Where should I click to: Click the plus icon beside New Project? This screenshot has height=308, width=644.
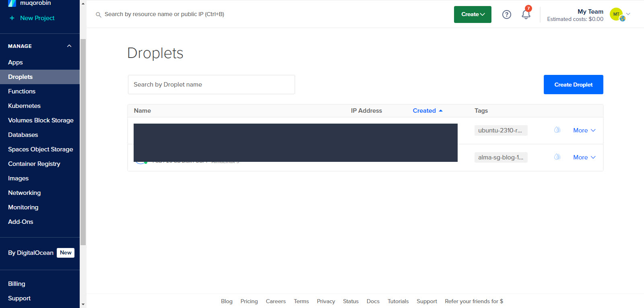pos(12,18)
